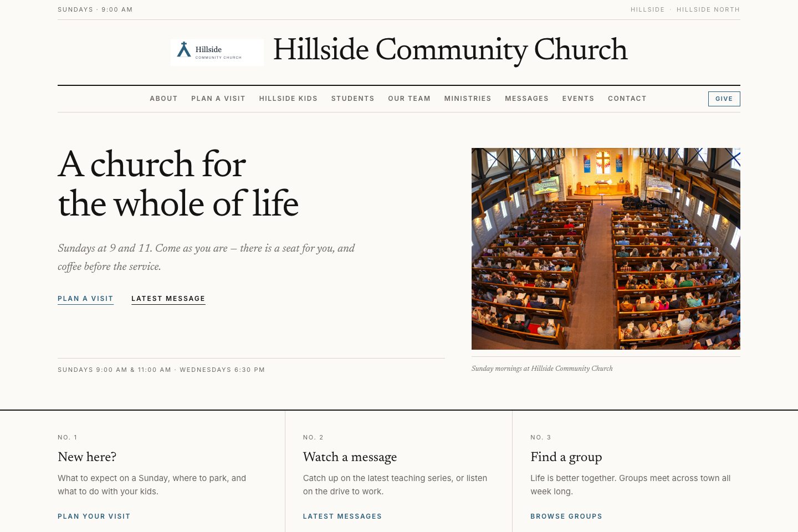Go to Plan a Visit in navigation bar
The image size is (798, 532).
point(218,99)
